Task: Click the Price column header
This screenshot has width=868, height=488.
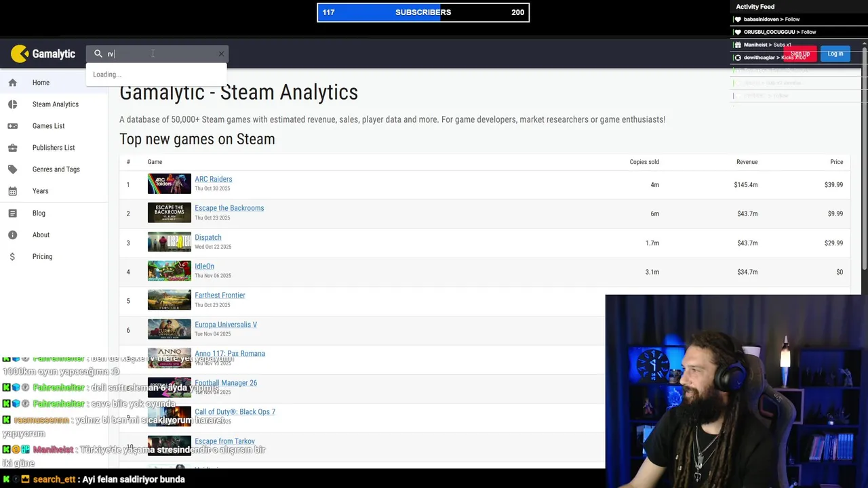Action: 837,162
